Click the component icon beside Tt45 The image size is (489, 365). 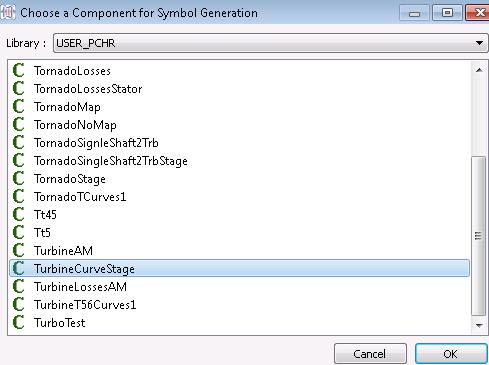click(x=18, y=215)
